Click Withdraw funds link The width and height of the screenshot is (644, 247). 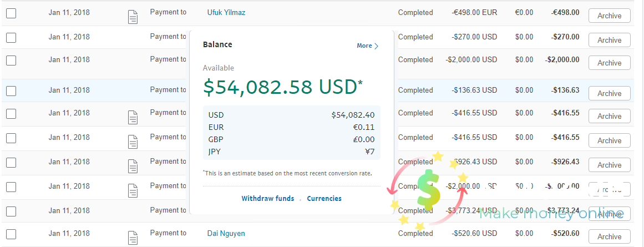[x=268, y=199]
